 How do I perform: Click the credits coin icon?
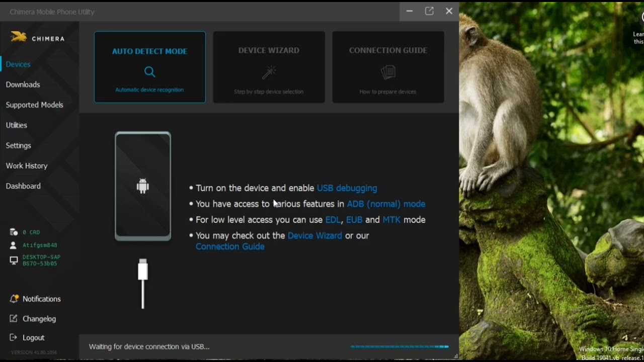(x=14, y=232)
